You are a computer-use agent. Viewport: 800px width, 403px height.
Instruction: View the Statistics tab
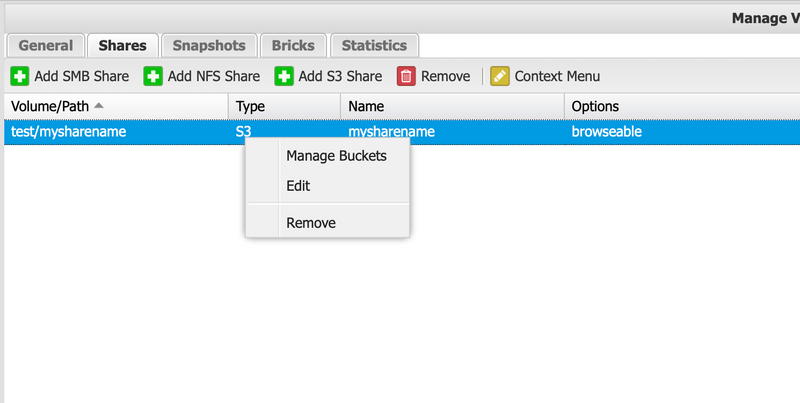coord(374,45)
